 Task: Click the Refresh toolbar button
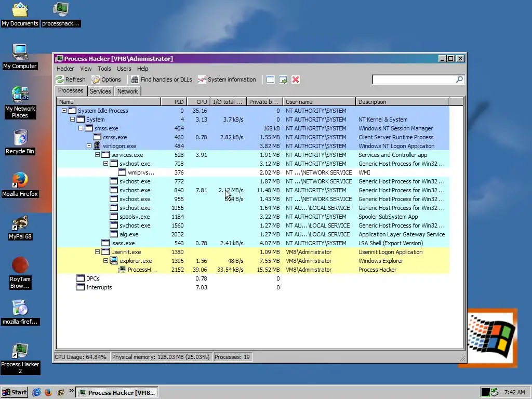(x=71, y=79)
